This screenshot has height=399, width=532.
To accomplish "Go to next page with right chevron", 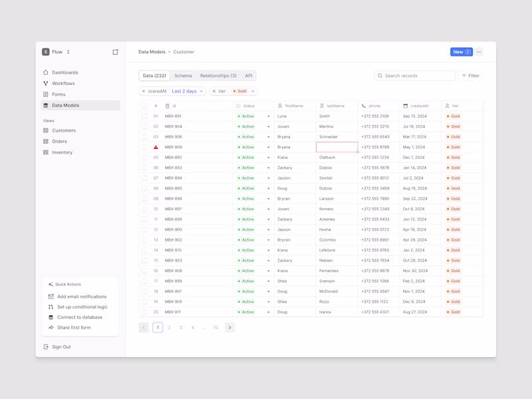I will pyautogui.click(x=229, y=327).
